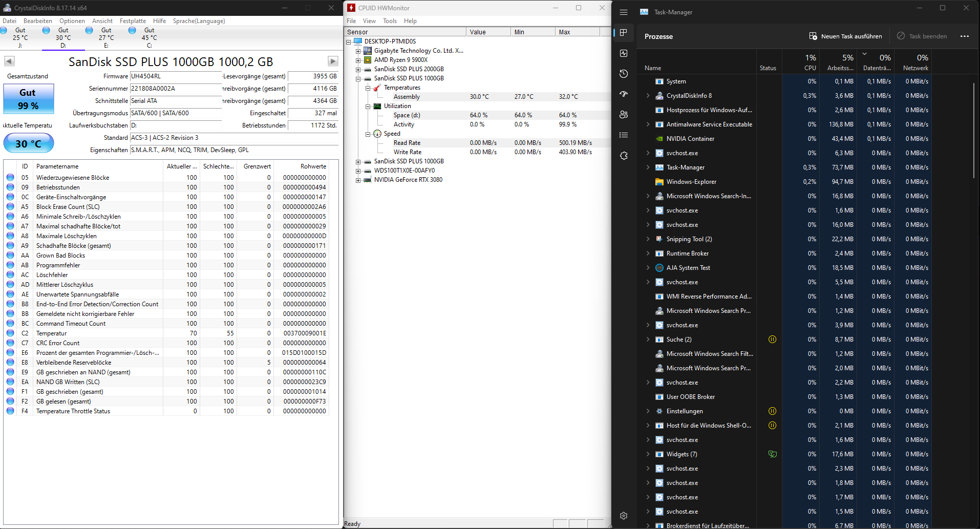
Task: Go to previous disk with left arrow
Action: (9, 61)
